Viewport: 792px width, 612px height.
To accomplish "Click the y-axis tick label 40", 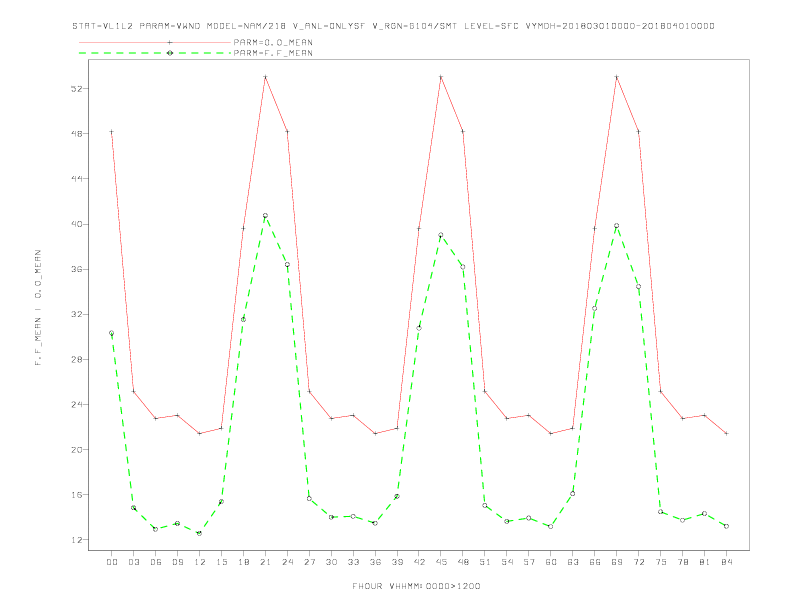I will pyautogui.click(x=77, y=224).
